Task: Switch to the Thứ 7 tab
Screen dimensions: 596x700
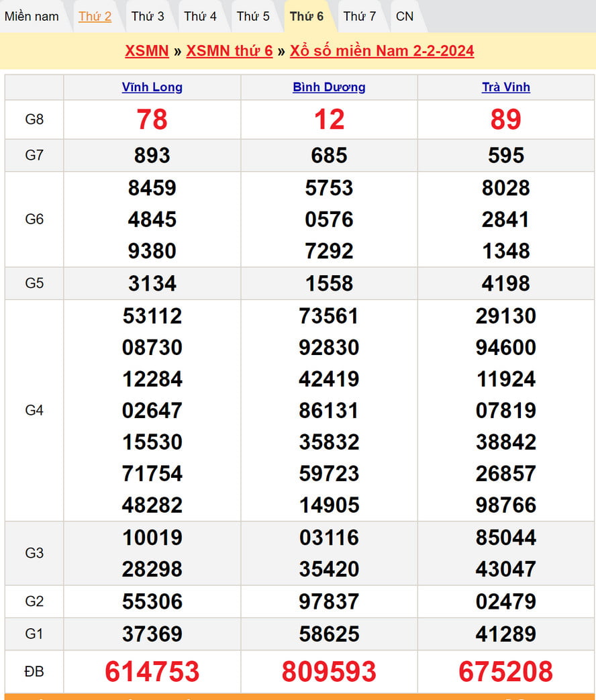Action: pyautogui.click(x=359, y=16)
